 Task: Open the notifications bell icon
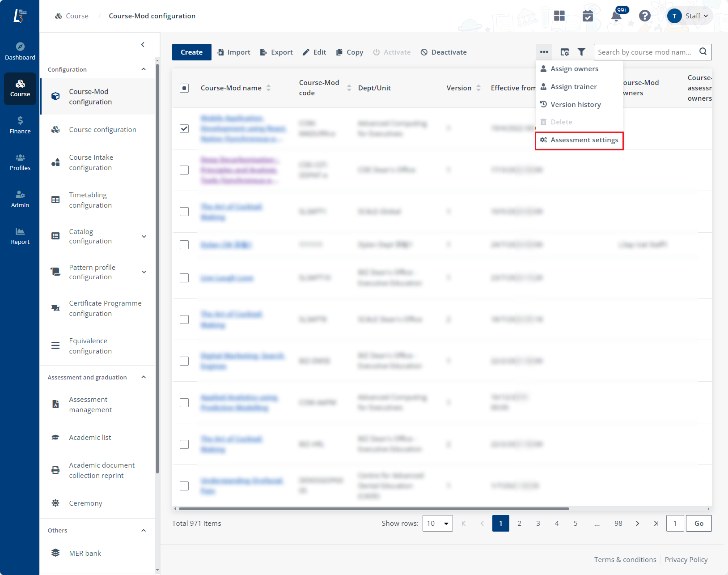coord(616,17)
